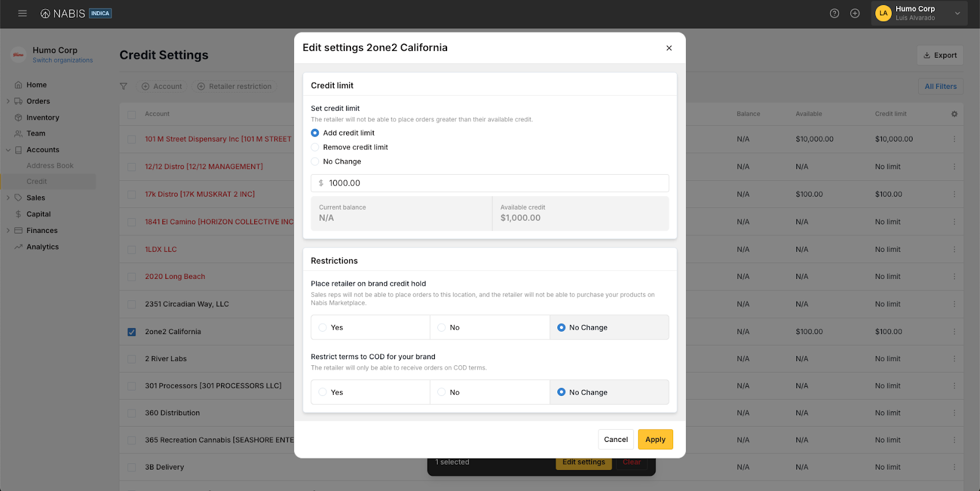
Task: Click the Home icon in sidebar
Action: pyautogui.click(x=18, y=85)
